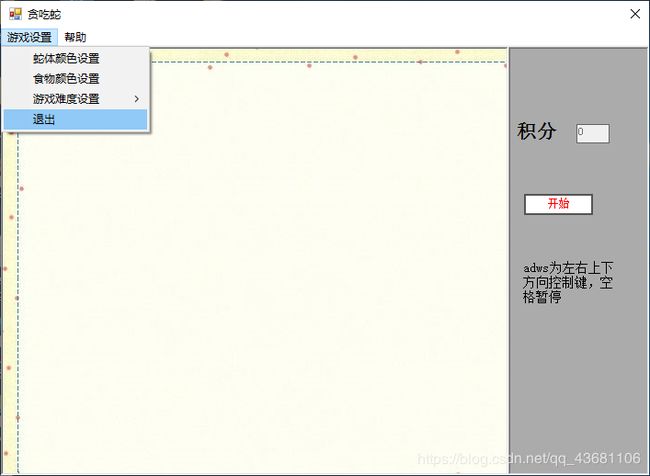
Task: Click the submenu arrow beside 游戏难度设置
Action: (136, 99)
